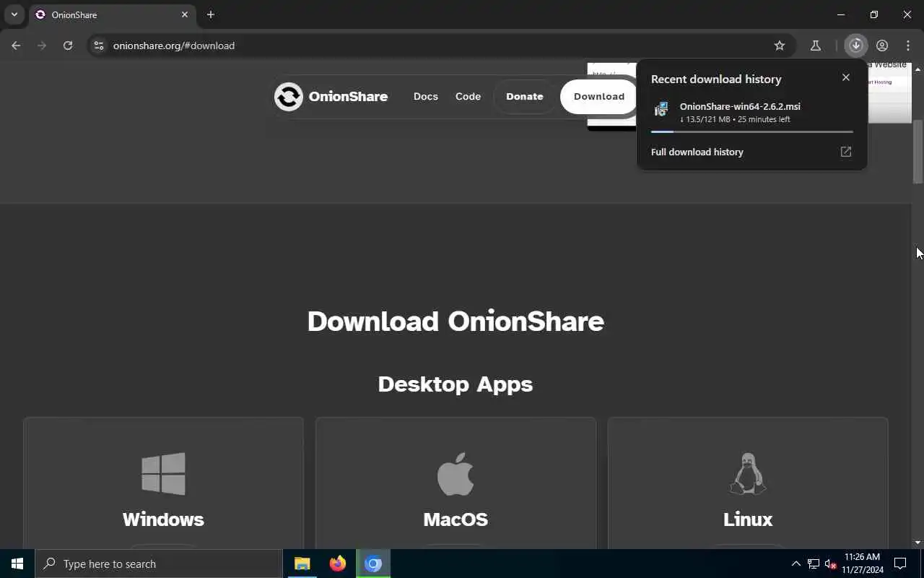Click the taskbar search box

[158, 564]
